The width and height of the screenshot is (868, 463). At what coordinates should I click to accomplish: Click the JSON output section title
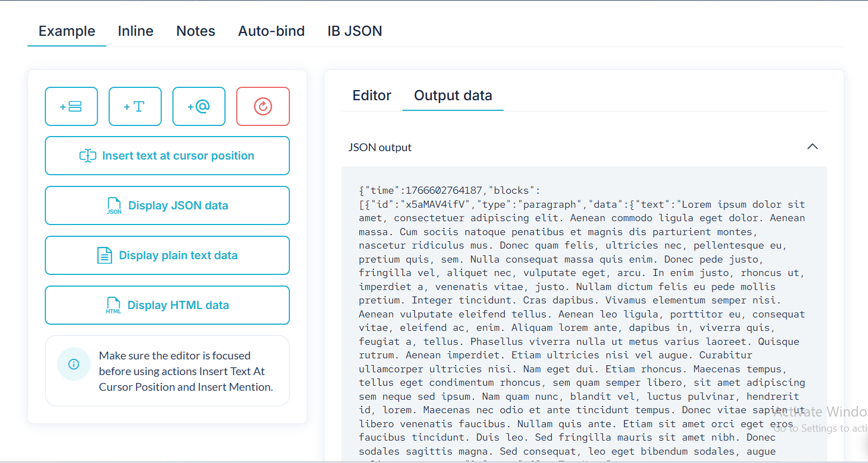click(x=380, y=147)
